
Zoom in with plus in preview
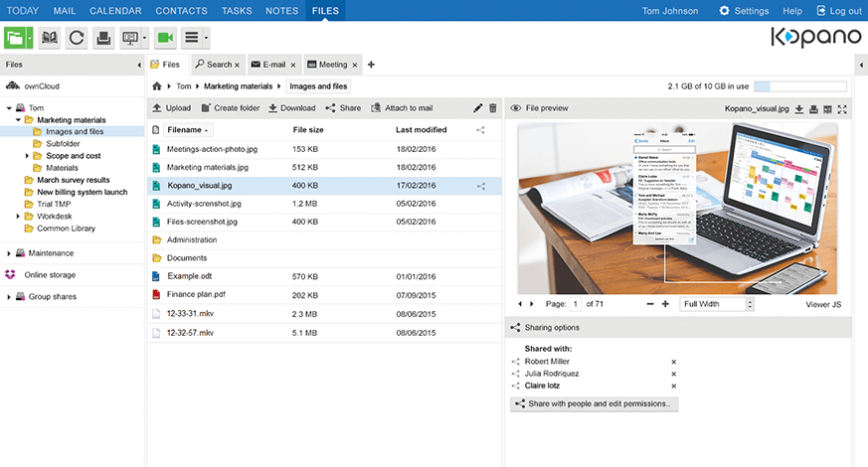pos(665,304)
